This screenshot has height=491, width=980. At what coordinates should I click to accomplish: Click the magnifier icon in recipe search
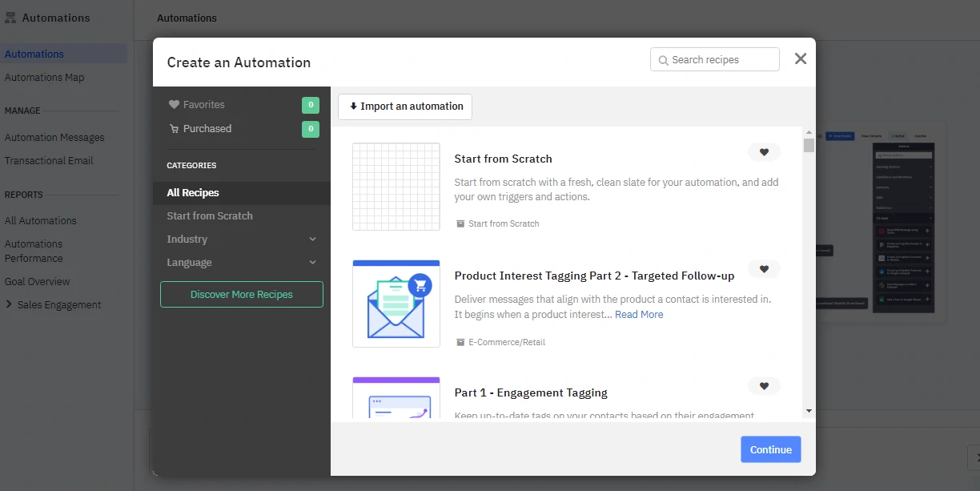(663, 60)
